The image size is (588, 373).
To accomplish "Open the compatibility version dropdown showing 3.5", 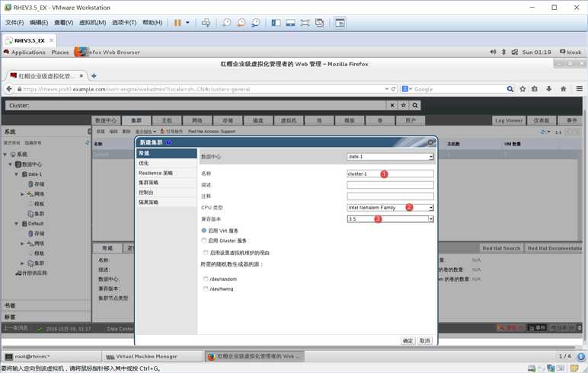I will pyautogui.click(x=391, y=219).
